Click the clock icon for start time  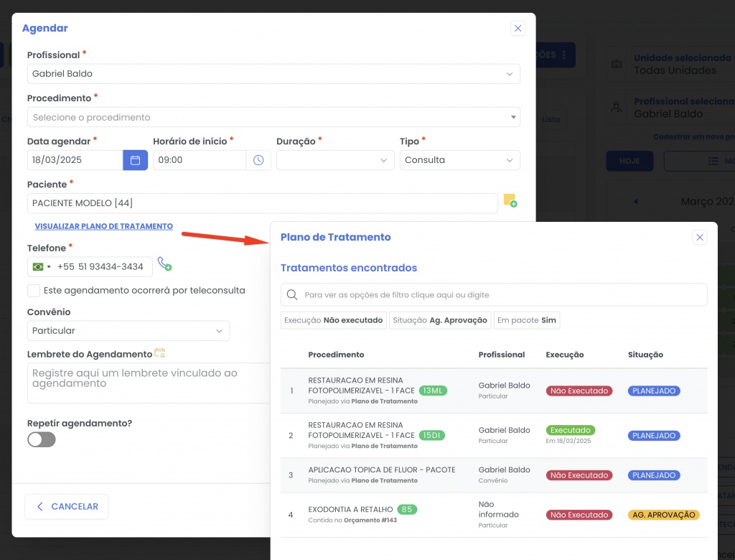pyautogui.click(x=258, y=160)
